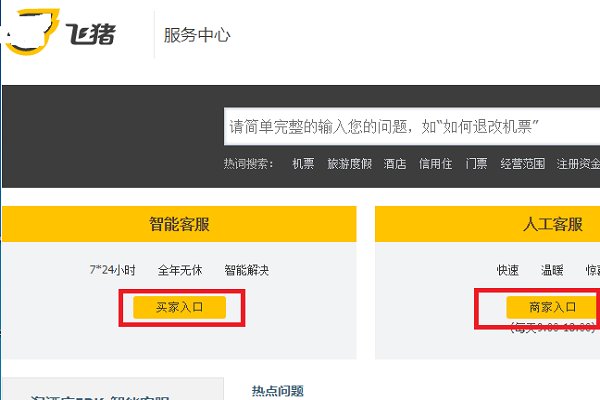Select the 机票 hot search keyword

pos(303,164)
